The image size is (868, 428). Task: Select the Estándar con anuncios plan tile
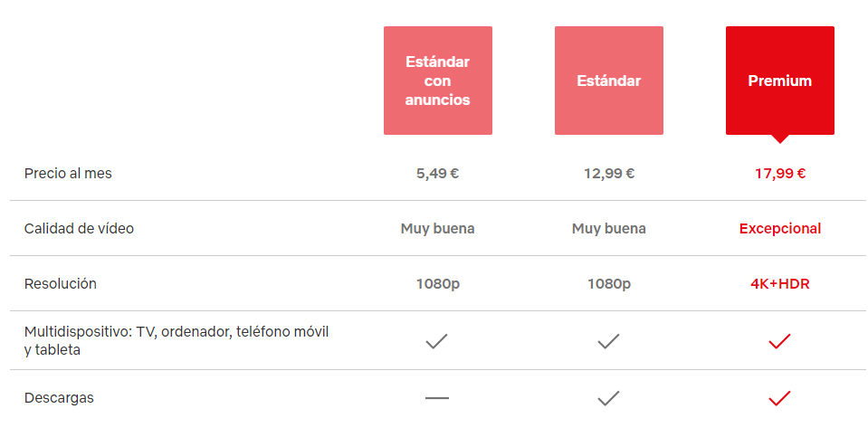438,81
